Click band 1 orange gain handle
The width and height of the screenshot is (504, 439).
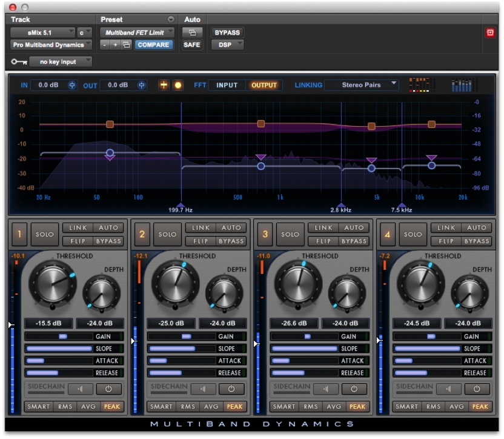click(110, 124)
